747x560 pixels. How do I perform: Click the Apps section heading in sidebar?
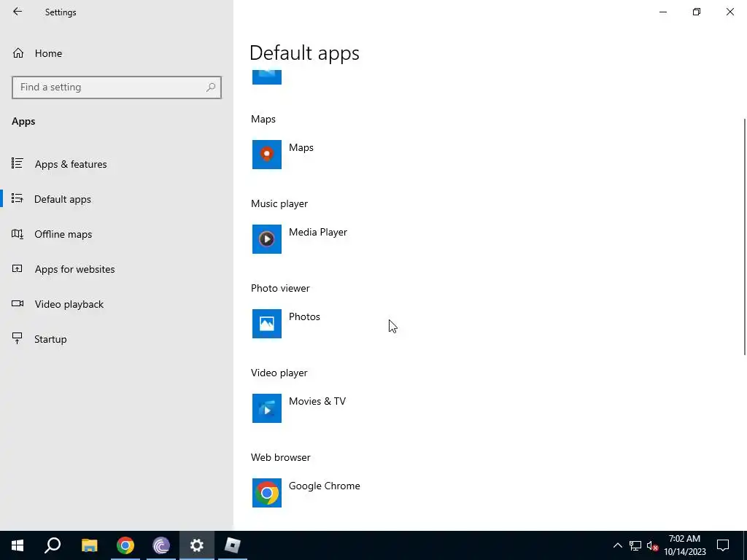pos(23,122)
